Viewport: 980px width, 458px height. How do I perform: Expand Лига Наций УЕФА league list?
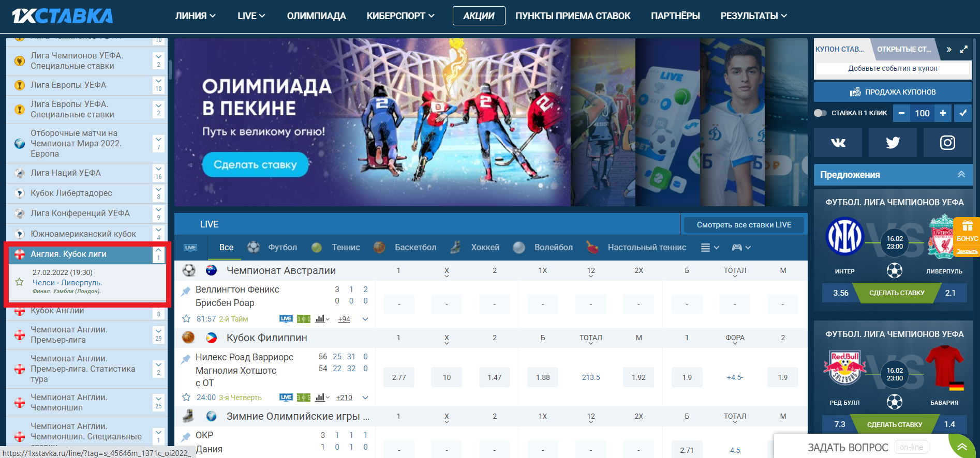click(x=158, y=173)
